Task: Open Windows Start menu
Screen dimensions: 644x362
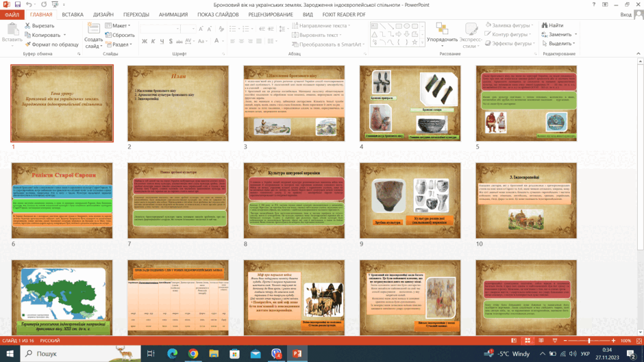Action: point(10,353)
